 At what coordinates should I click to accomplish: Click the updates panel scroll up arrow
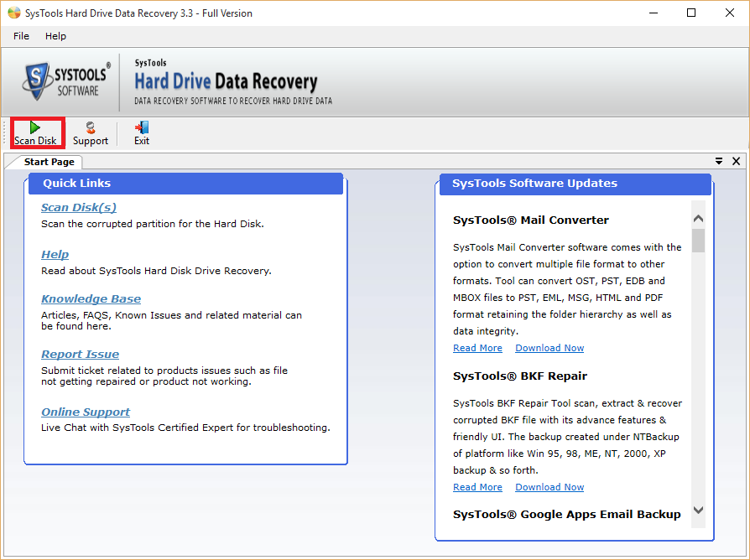coord(698,218)
